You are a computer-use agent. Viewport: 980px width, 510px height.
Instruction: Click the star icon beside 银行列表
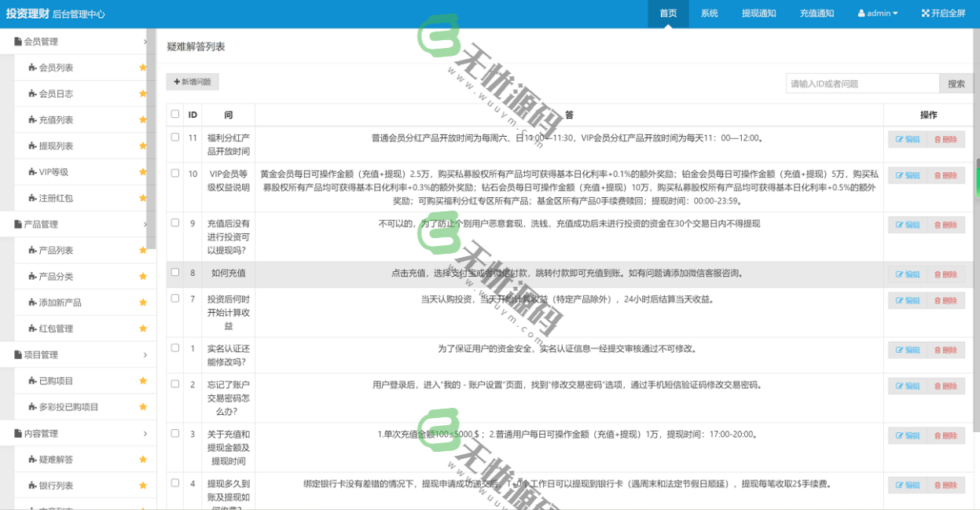click(143, 485)
